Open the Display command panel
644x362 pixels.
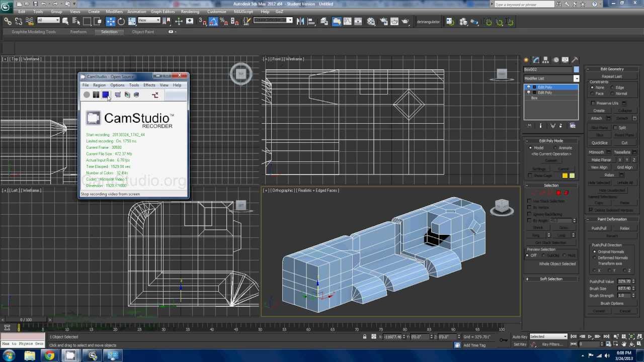pos(566,60)
